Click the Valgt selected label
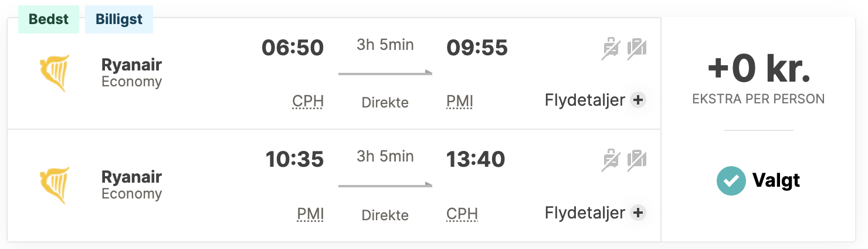868x249 pixels. 776,180
